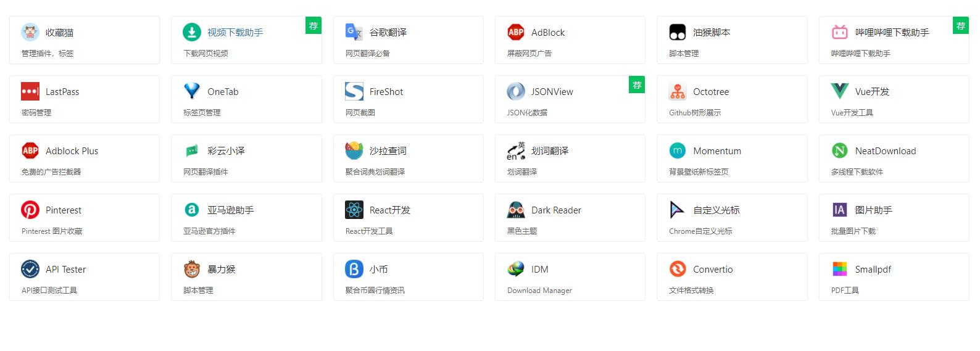Open the Dark Reader title link
This screenshot has height=351, width=980.
click(x=556, y=210)
